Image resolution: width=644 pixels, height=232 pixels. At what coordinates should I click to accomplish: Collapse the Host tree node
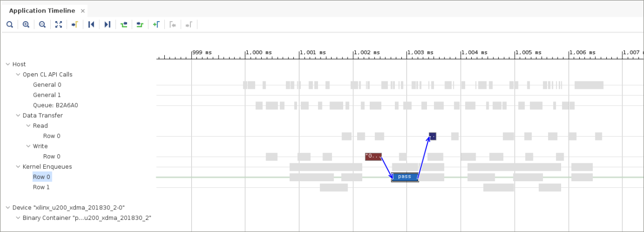point(8,64)
